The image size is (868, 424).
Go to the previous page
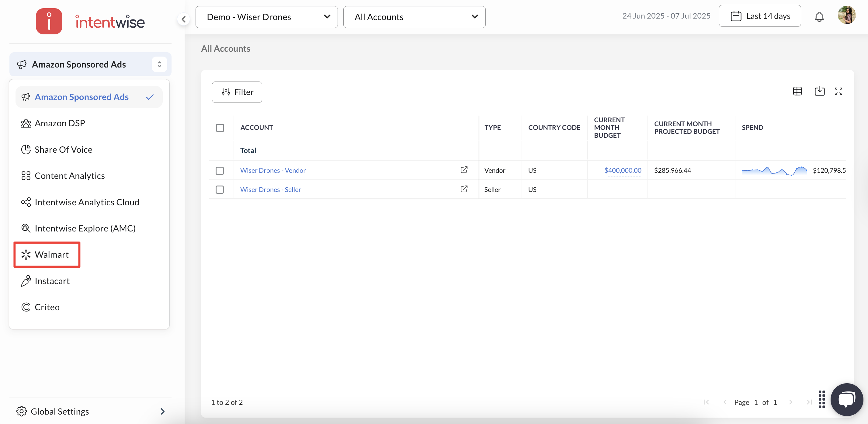coord(725,402)
